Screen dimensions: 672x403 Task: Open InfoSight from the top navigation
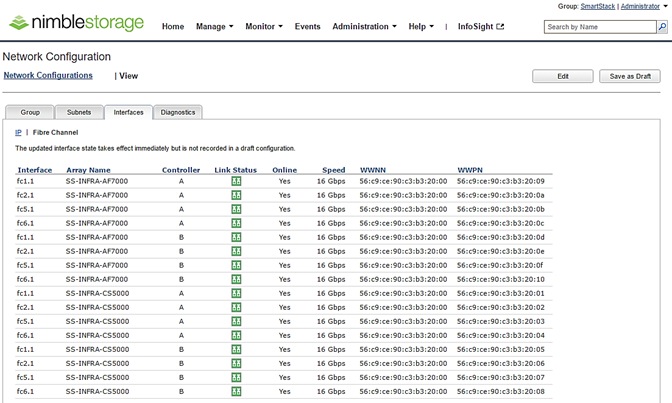coord(480,27)
